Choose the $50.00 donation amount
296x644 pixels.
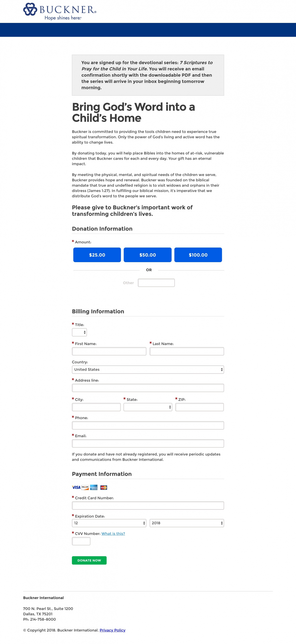click(x=147, y=255)
